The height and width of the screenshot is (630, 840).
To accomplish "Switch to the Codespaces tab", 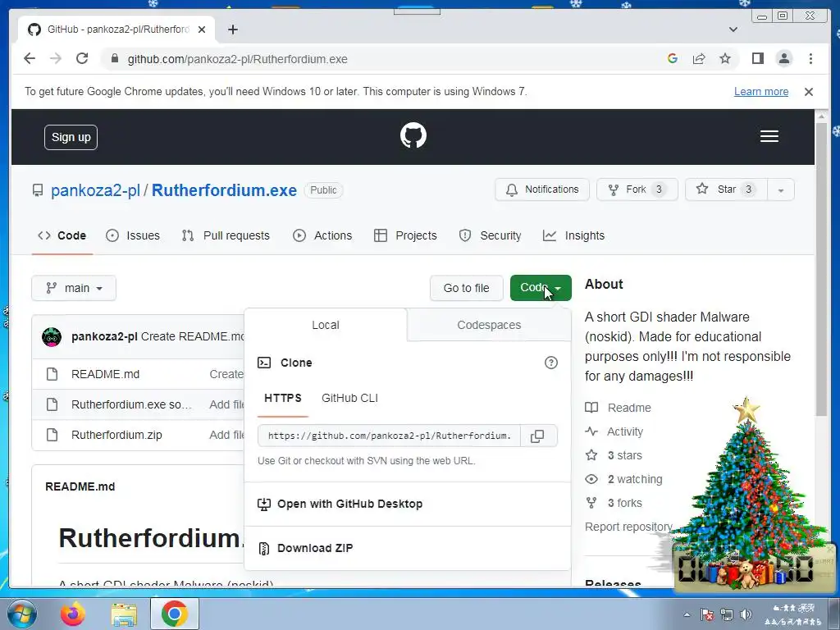I will click(x=489, y=325).
